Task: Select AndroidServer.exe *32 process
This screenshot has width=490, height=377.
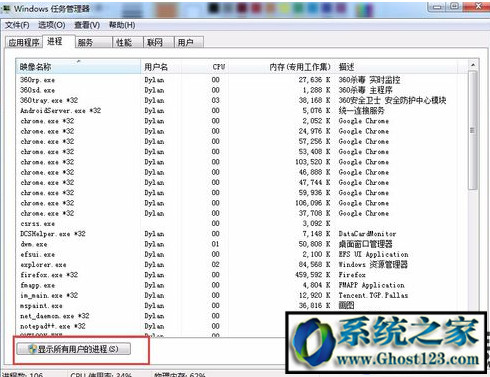Action: tap(242, 111)
